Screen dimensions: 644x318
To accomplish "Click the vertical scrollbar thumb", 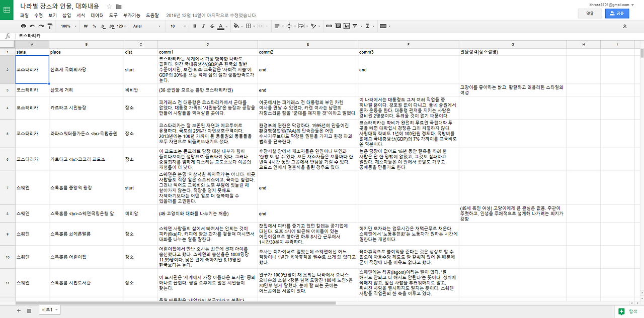I will click(641, 54).
